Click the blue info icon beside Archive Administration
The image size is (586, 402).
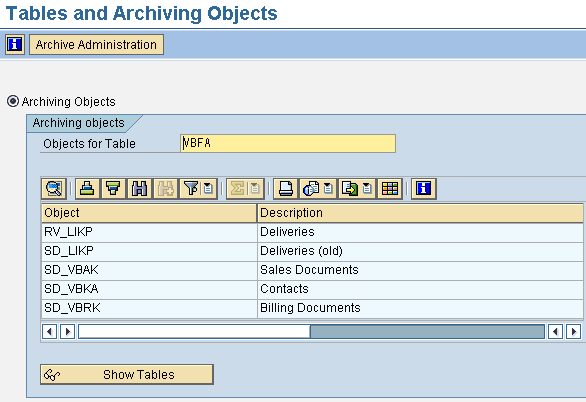point(15,44)
